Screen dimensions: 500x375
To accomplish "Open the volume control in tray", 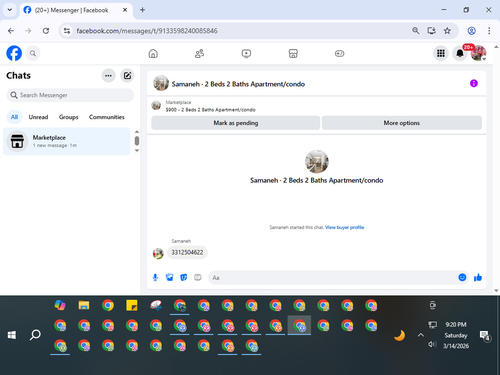I will (x=432, y=344).
